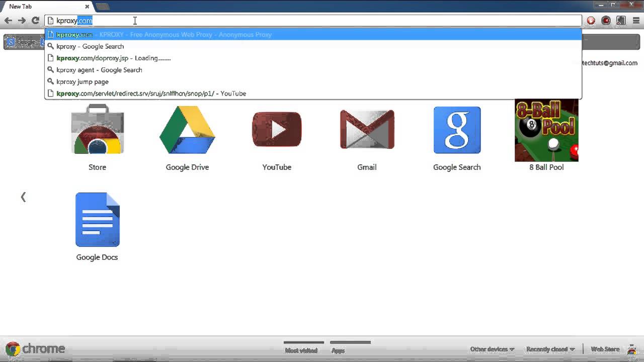The height and width of the screenshot is (362, 644).
Task: Click the Google Docs label
Action: [97, 257]
